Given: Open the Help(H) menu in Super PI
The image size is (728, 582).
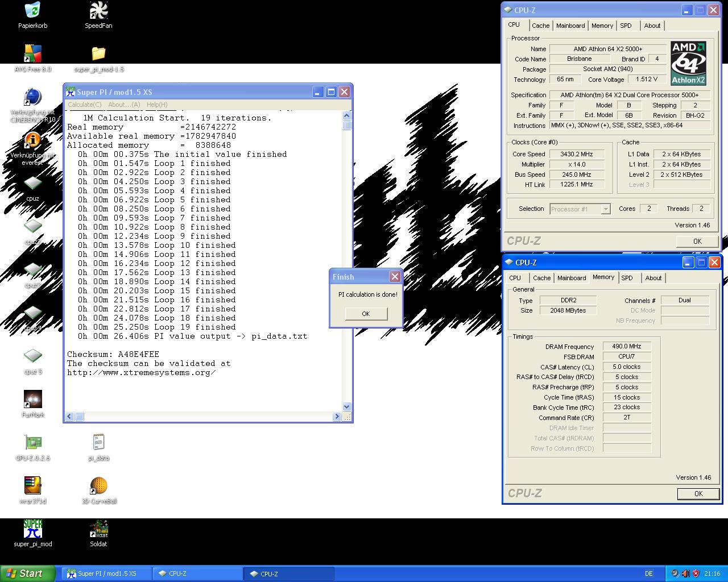Looking at the screenshot, I should [x=157, y=105].
